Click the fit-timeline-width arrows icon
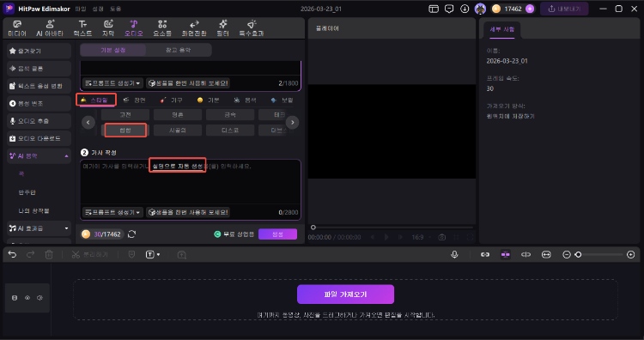The height and width of the screenshot is (340, 644). [546, 255]
